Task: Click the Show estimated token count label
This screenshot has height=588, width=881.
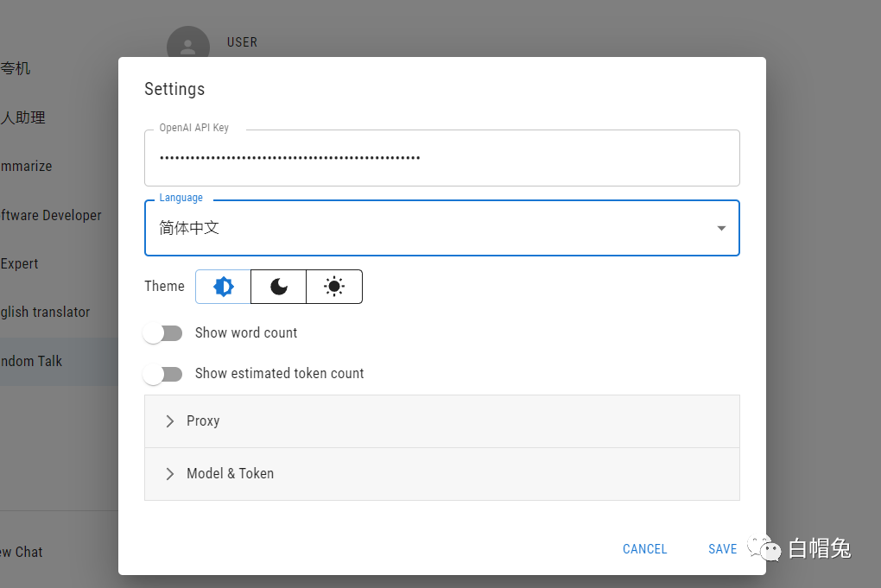Action: coord(279,374)
